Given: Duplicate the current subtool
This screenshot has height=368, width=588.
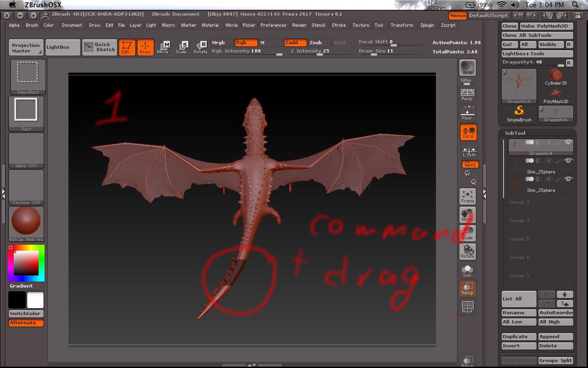Looking at the screenshot, I should click(x=518, y=336).
